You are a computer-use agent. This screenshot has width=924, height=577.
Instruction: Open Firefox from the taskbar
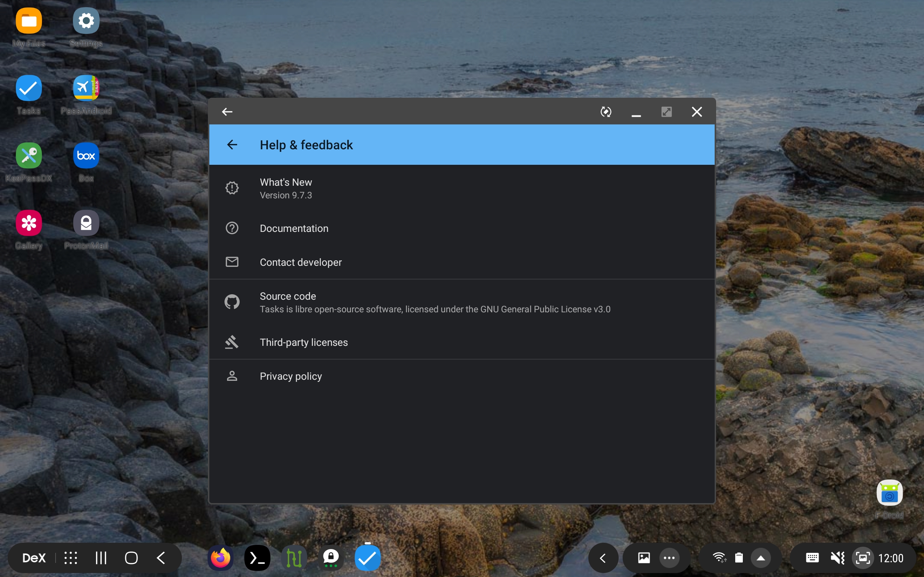(220, 558)
